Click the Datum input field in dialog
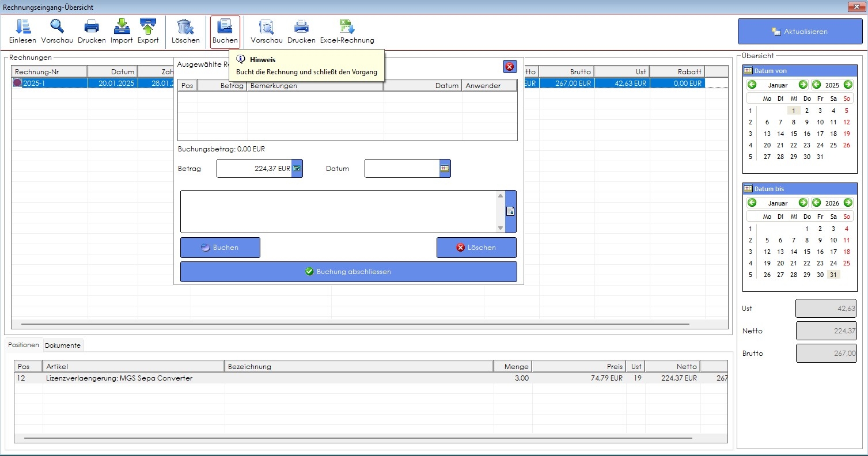The width and height of the screenshot is (868, 456). pos(402,169)
